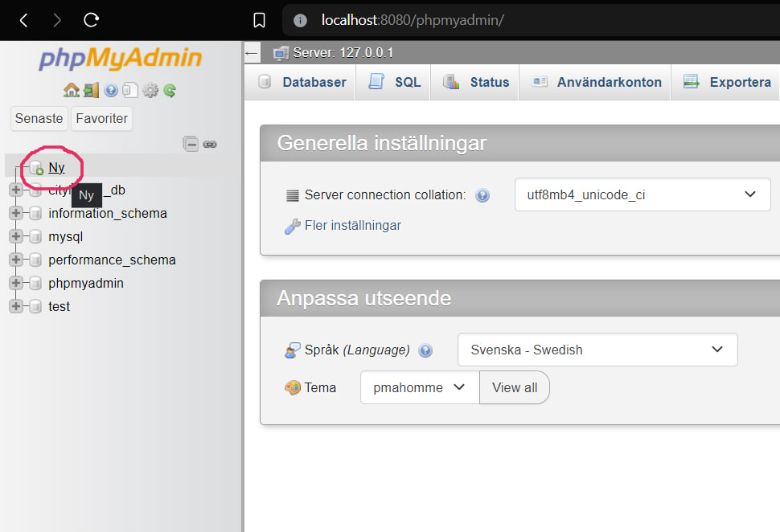Click database icon next to mysql
This screenshot has height=532, width=780.
(35, 236)
